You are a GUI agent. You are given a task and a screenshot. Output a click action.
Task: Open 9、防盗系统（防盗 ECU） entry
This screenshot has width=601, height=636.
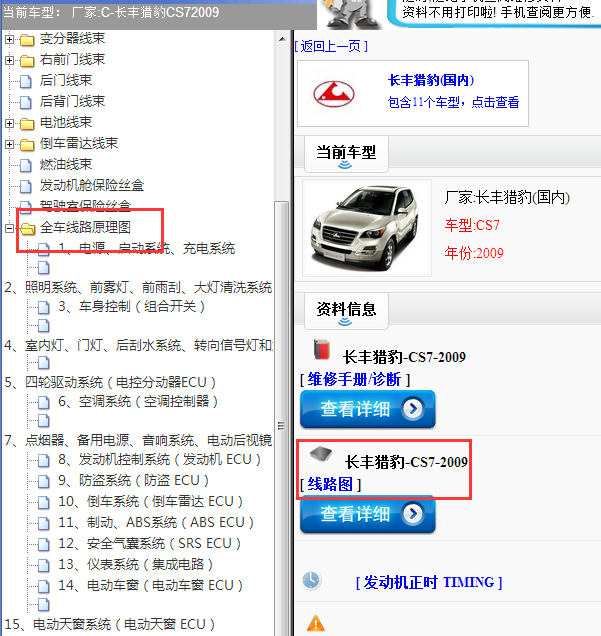point(133,481)
